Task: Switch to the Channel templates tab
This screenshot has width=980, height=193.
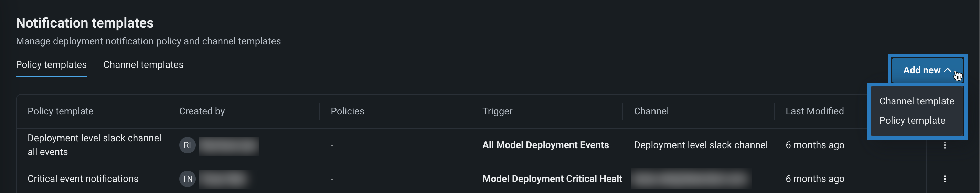Action: [x=143, y=65]
